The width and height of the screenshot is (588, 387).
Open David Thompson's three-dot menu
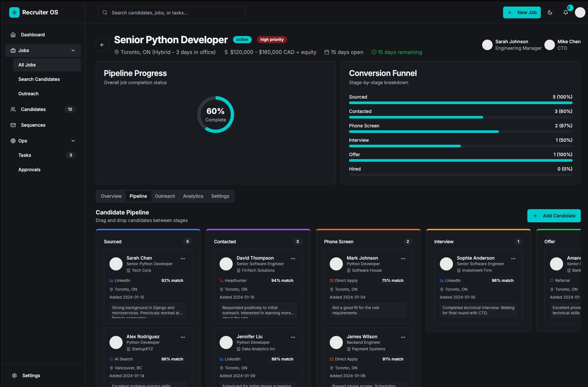click(x=293, y=259)
